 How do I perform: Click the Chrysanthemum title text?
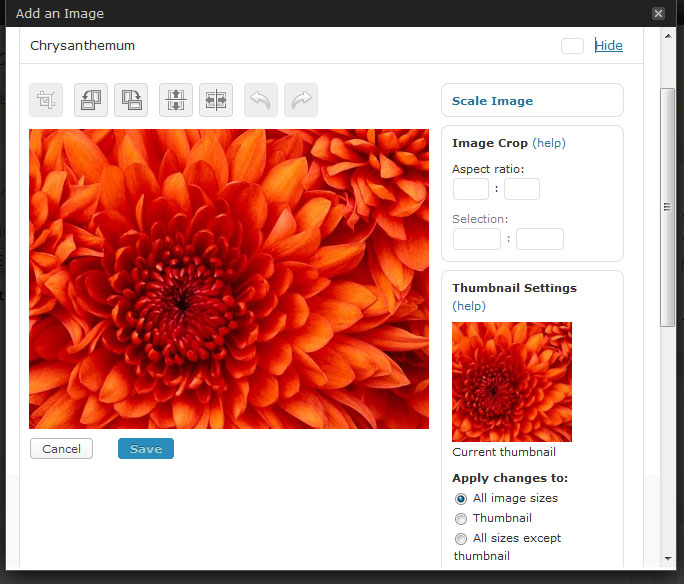pos(82,46)
